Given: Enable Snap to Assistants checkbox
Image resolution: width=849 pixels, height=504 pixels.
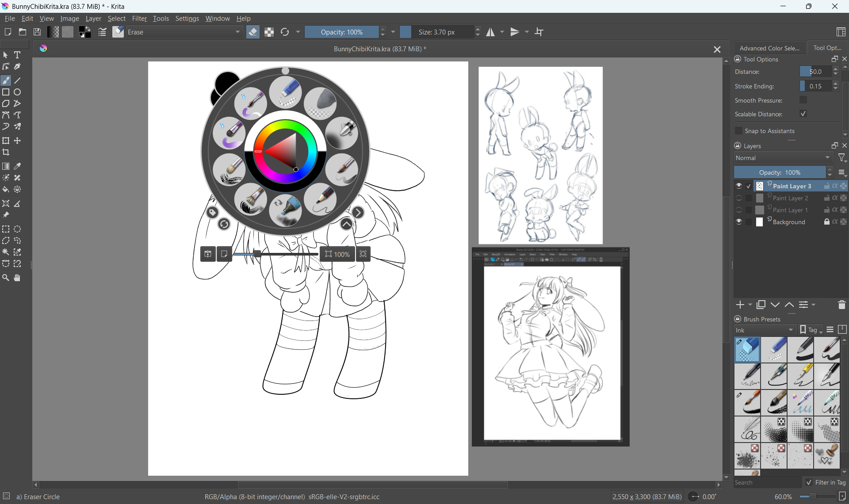Looking at the screenshot, I should pyautogui.click(x=739, y=131).
